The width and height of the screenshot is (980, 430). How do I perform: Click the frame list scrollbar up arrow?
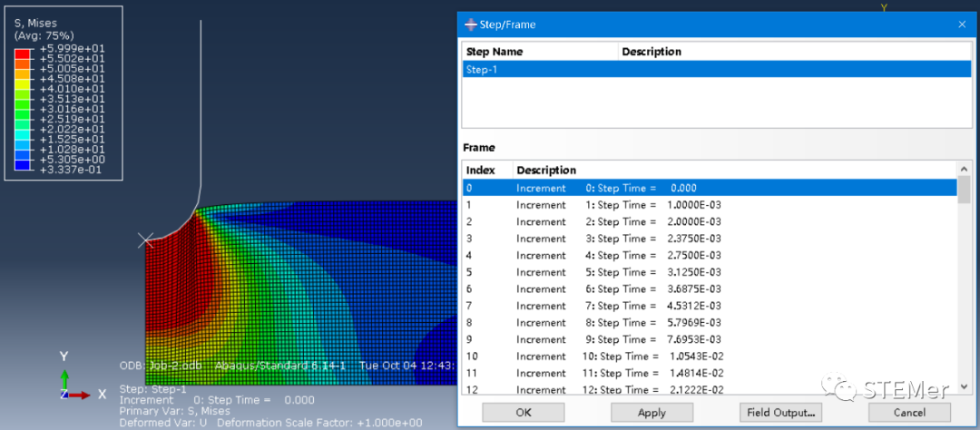click(x=965, y=168)
